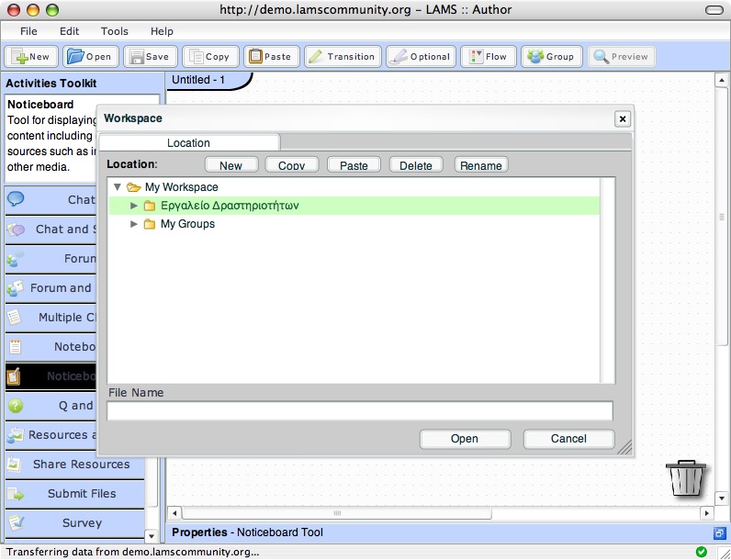Click the Rename button
This screenshot has width=731, height=560.
pyautogui.click(x=481, y=165)
